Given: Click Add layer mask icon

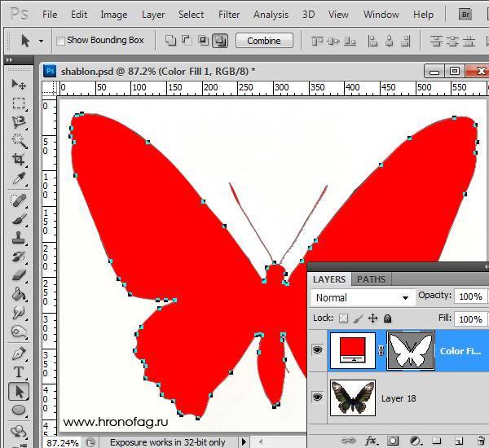Looking at the screenshot, I should pyautogui.click(x=393, y=441).
